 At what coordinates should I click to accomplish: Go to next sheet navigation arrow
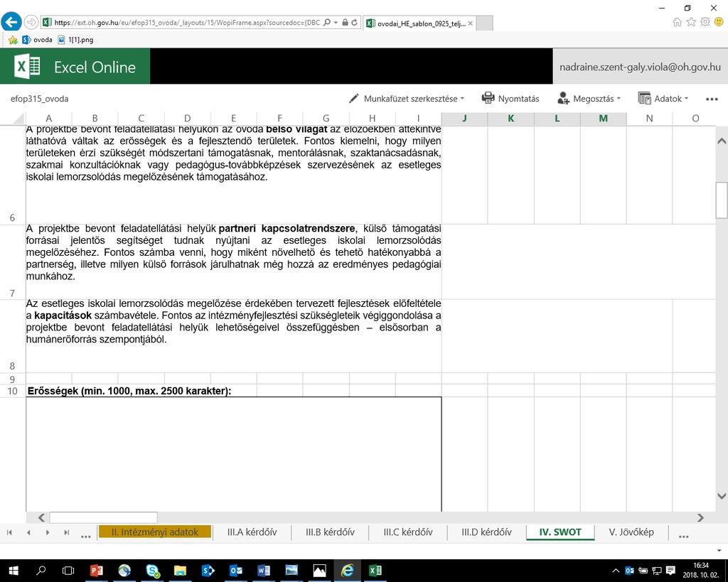pos(48,532)
